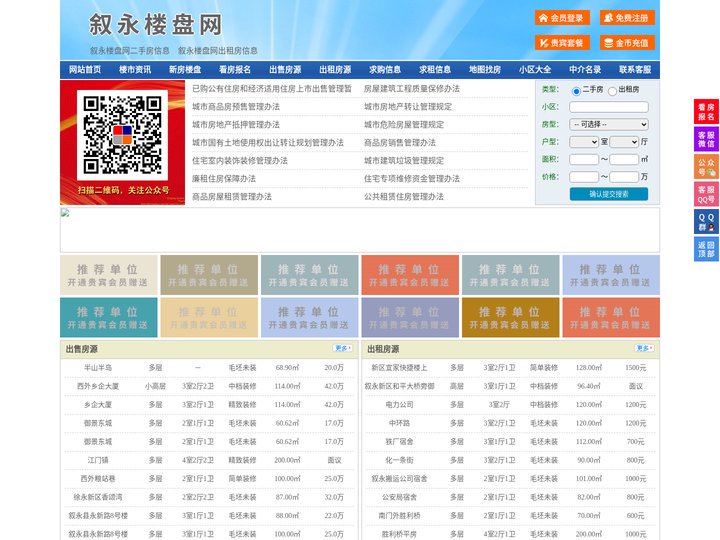Open link 公共租赁住房管理办法
Image resolution: width=720 pixels, height=540 pixels.
[x=404, y=197]
